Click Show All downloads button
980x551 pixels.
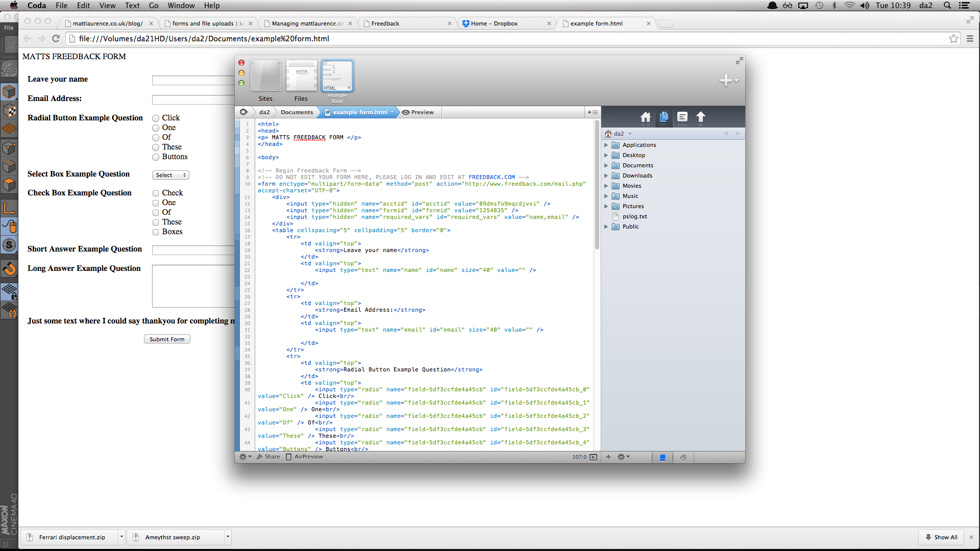(941, 537)
